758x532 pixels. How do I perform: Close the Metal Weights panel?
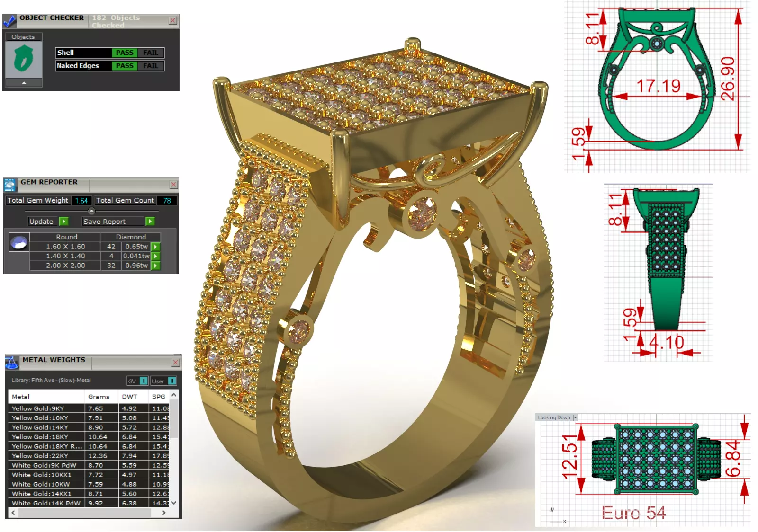(176, 363)
